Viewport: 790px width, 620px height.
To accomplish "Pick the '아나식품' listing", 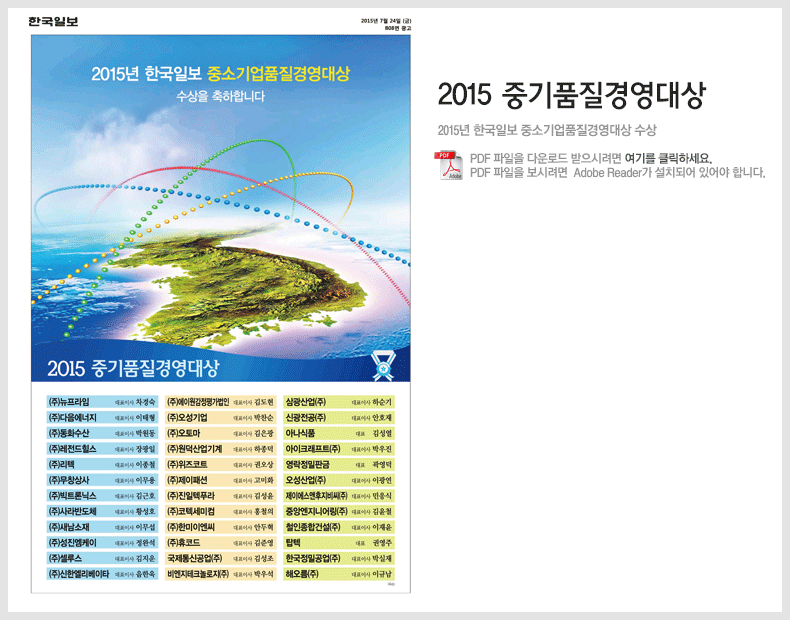I will [339, 433].
